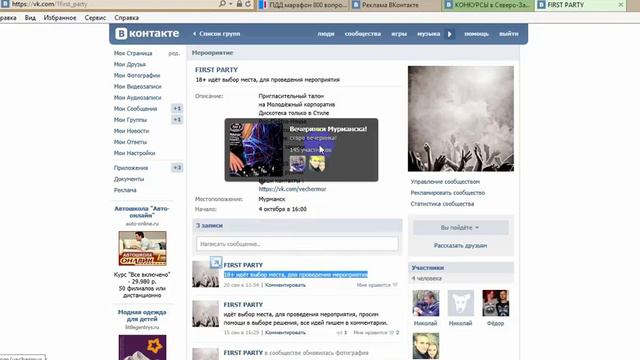Click the Автошкола Онлайн ad image
This screenshot has width=640, height=360.
coord(142,249)
